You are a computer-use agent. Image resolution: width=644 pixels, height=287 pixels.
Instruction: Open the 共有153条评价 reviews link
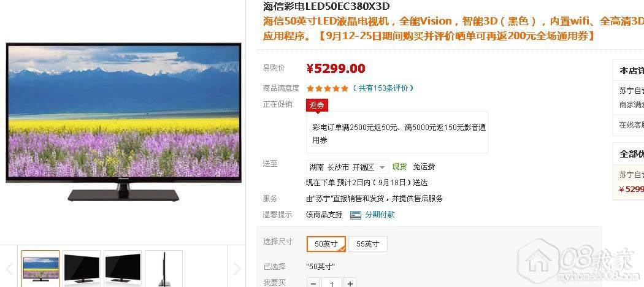click(x=383, y=88)
